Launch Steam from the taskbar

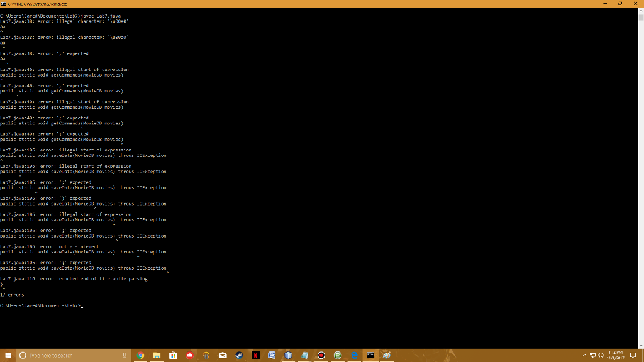pos(239,354)
